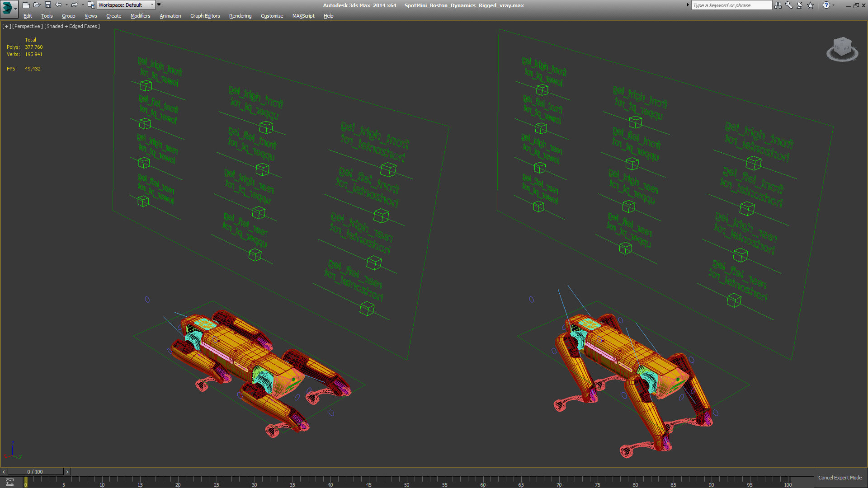Click the keyword search input field

pos(731,5)
